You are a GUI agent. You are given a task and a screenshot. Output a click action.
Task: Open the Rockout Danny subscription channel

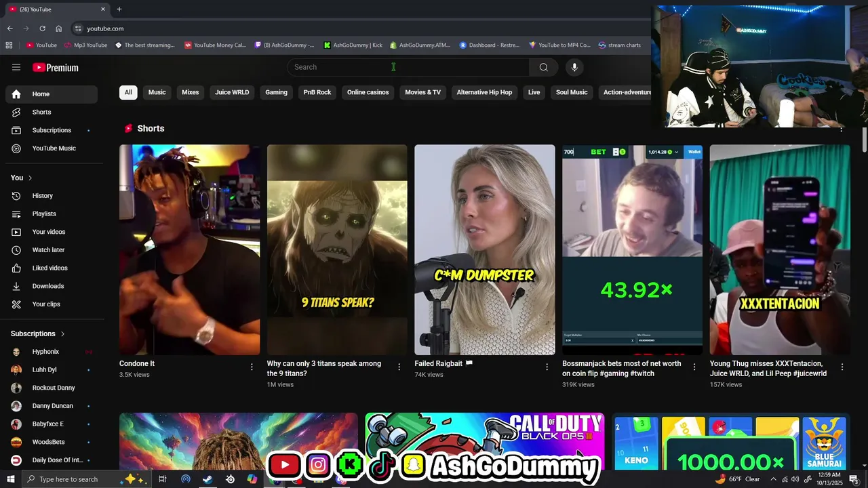pyautogui.click(x=52, y=388)
